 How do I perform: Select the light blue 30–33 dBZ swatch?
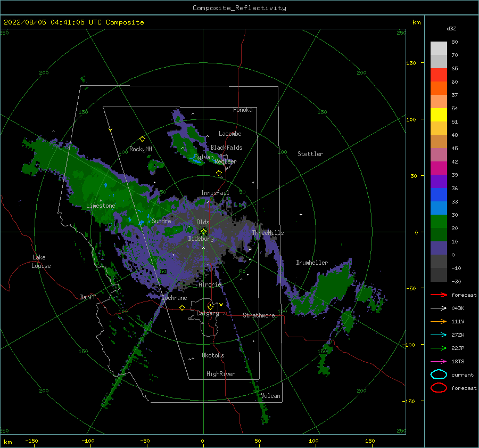[x=439, y=208]
